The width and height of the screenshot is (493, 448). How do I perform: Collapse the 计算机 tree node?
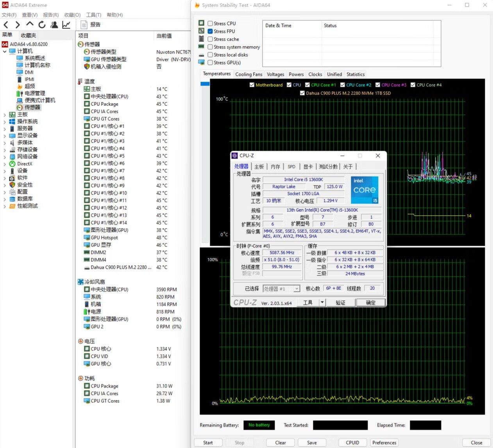coord(4,51)
